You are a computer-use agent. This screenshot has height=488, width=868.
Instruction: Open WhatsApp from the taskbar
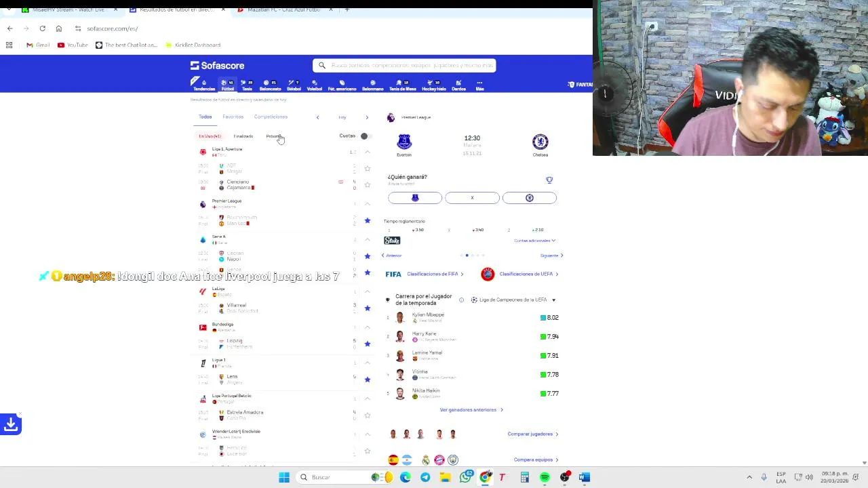tap(465, 477)
